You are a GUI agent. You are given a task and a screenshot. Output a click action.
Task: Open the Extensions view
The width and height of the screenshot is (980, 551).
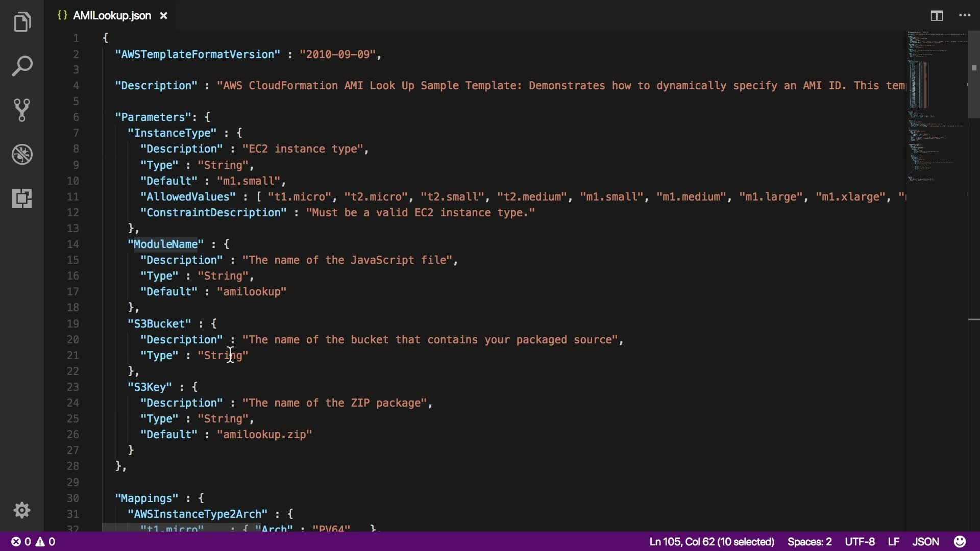point(22,198)
